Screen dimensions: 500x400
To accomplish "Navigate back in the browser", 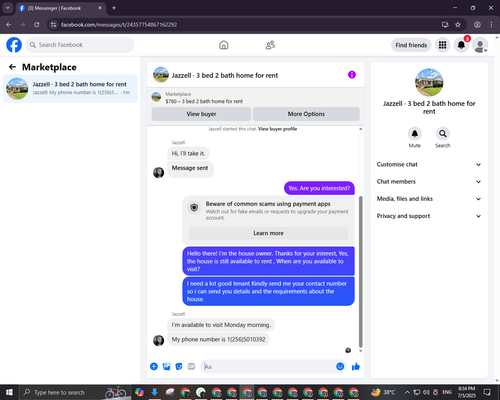I will click(x=9, y=25).
